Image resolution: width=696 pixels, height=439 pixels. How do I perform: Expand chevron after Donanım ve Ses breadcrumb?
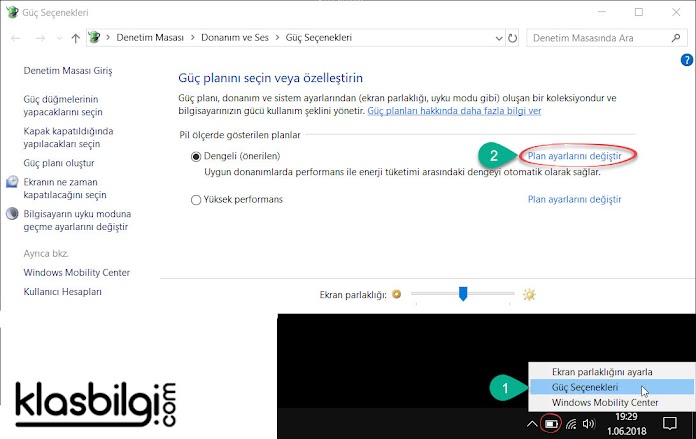277,38
